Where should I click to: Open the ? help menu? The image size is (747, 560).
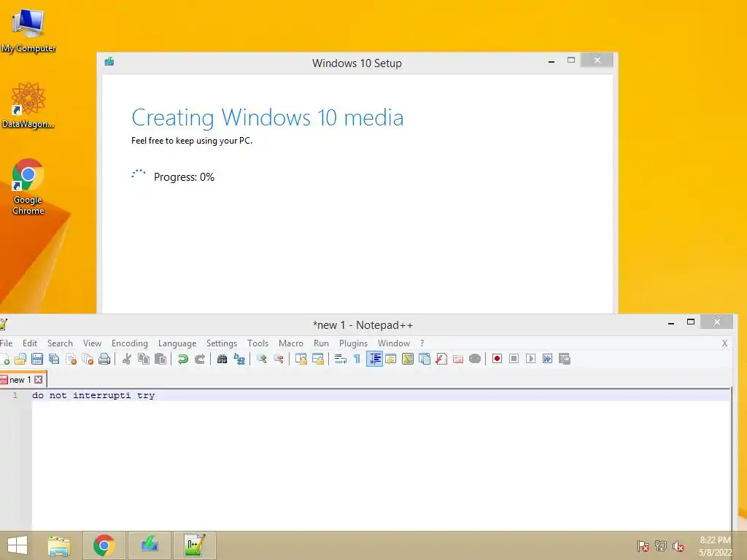422,343
